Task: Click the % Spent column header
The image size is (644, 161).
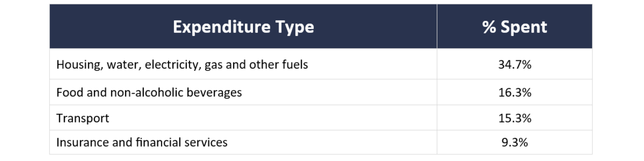Action: pos(515,26)
